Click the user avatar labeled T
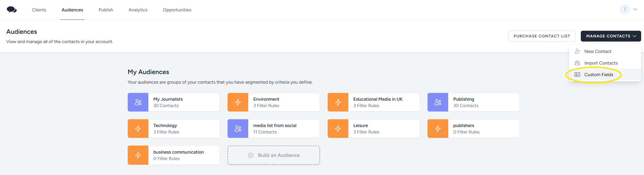 pyautogui.click(x=625, y=9)
